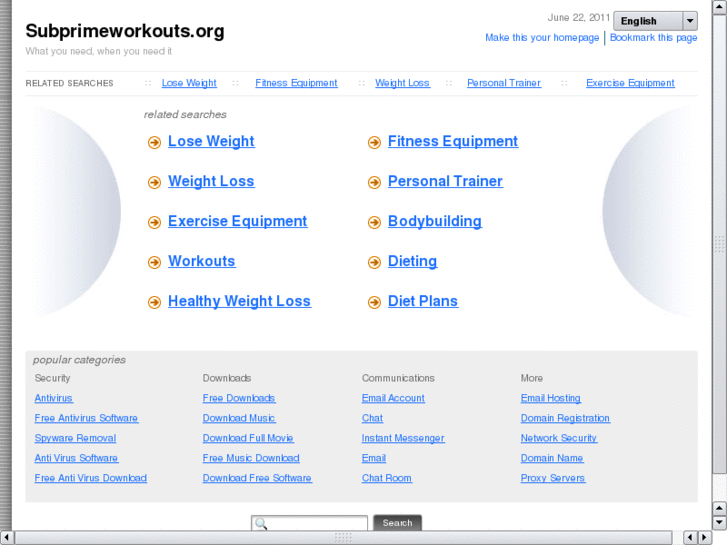727x545 pixels.
Task: Open the Domain Name link
Action: pyautogui.click(x=552, y=458)
